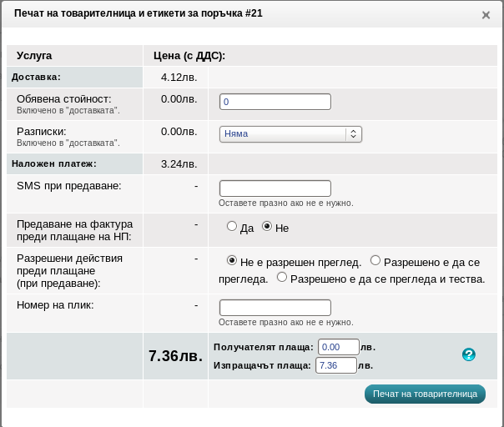The image size is (504, 427).
Task: Open the Разписки dropdown showing Няма
Action: [x=290, y=133]
